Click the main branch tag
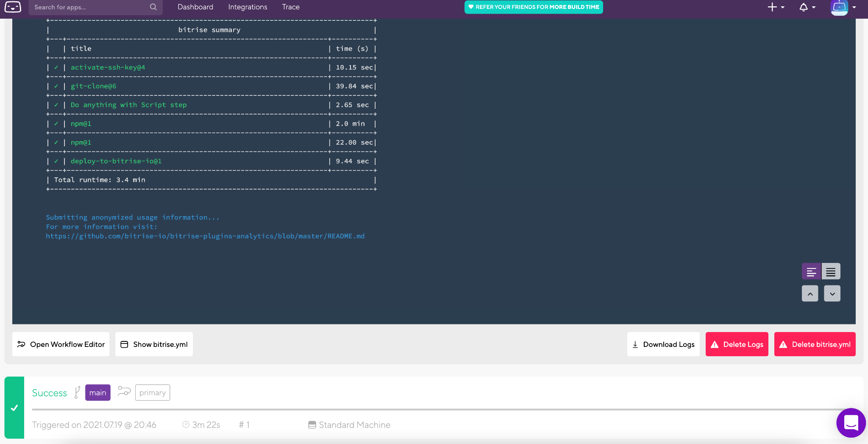This screenshot has height=444, width=868. click(x=98, y=393)
